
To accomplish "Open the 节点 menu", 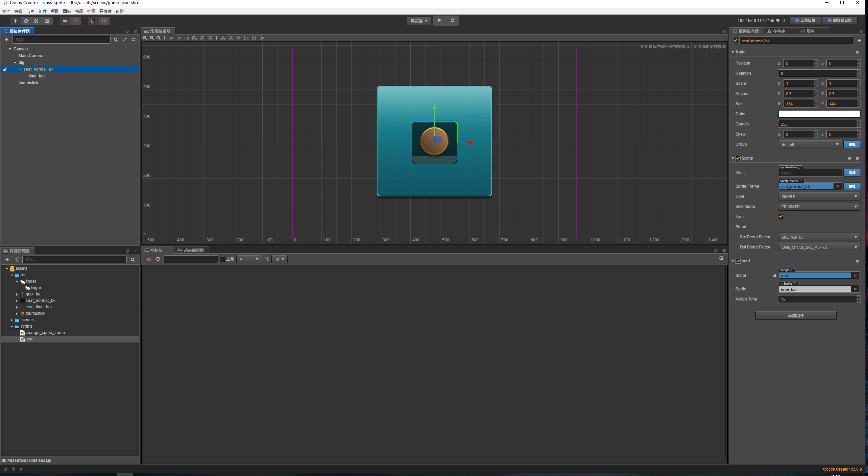I will [x=30, y=11].
